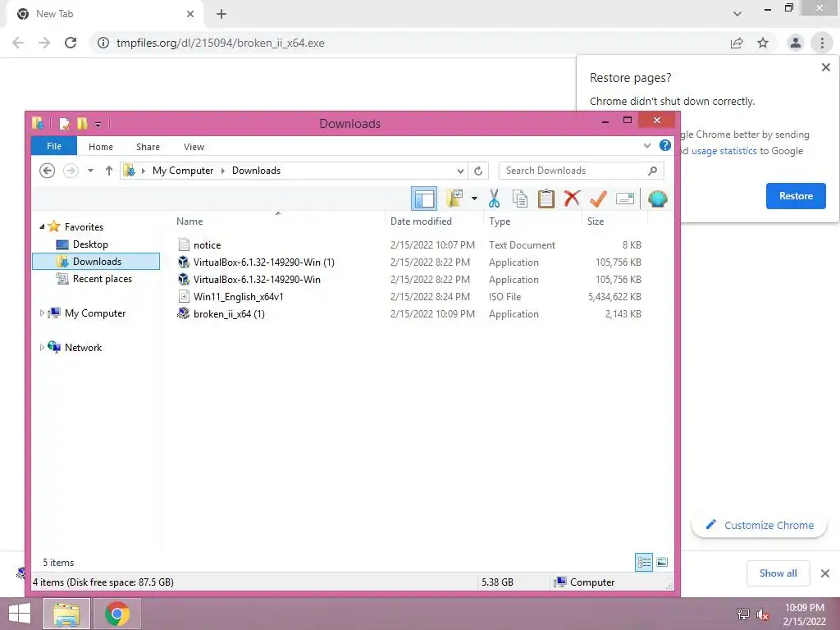Expand the ribbon chevron in Explorer

647,146
